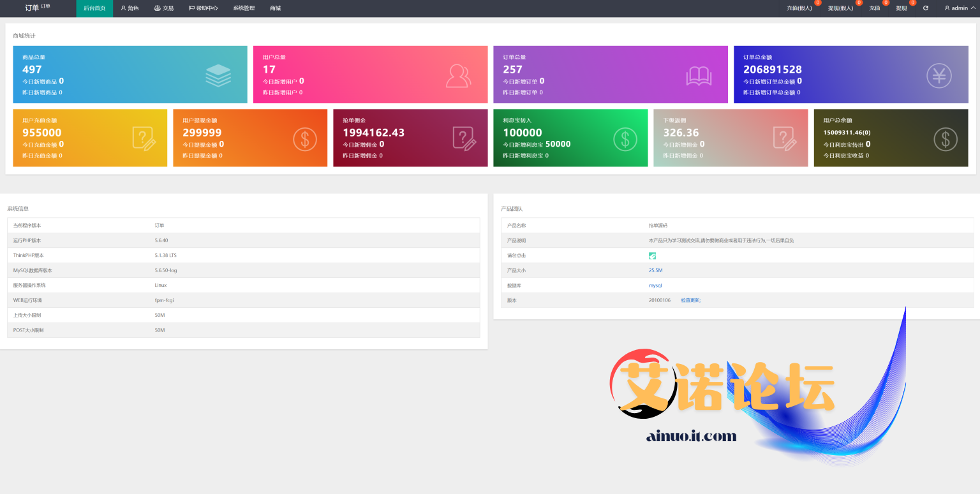The width and height of the screenshot is (980, 494).
Task: Click the 上传大小限制 row label
Action: (x=29, y=315)
